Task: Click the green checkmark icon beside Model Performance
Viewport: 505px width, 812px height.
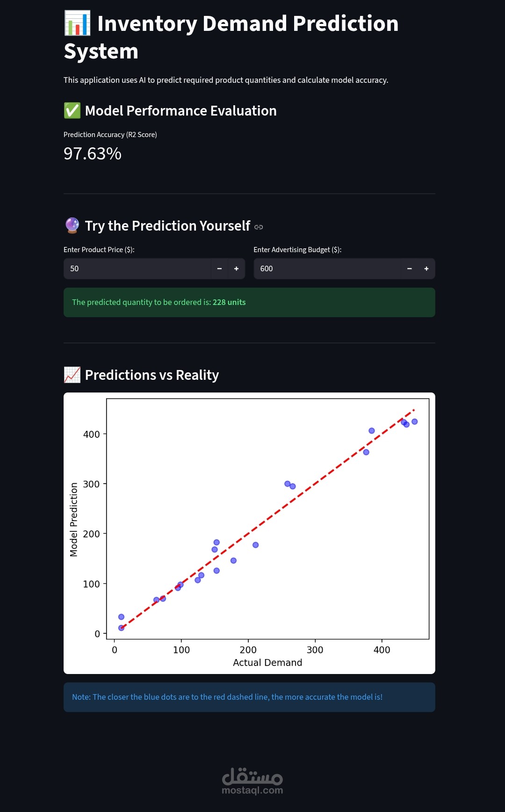Action: pos(72,111)
